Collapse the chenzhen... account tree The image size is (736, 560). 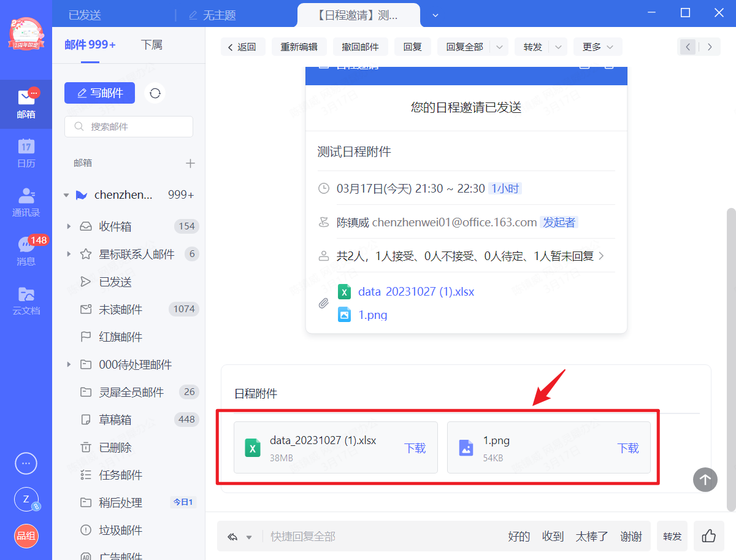(66, 195)
